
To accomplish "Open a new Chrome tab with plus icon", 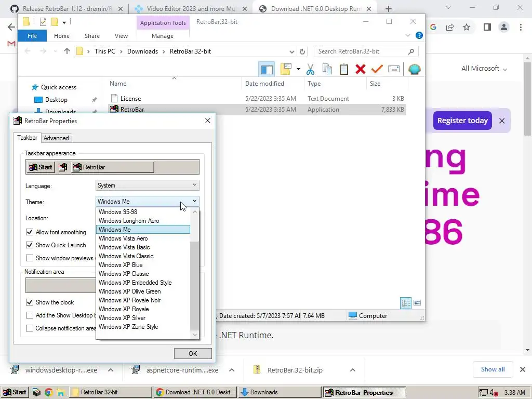I will click(x=389, y=9).
